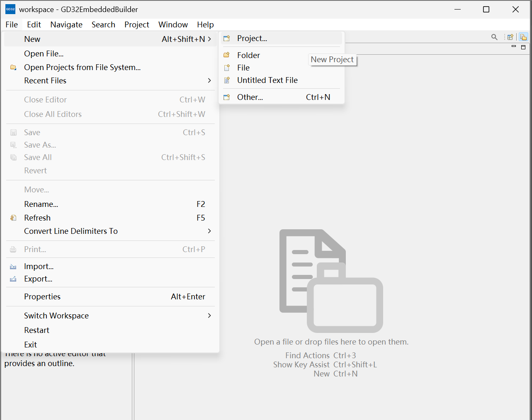Select Rename... in File menu
The width and height of the screenshot is (532, 420).
[x=110, y=204]
